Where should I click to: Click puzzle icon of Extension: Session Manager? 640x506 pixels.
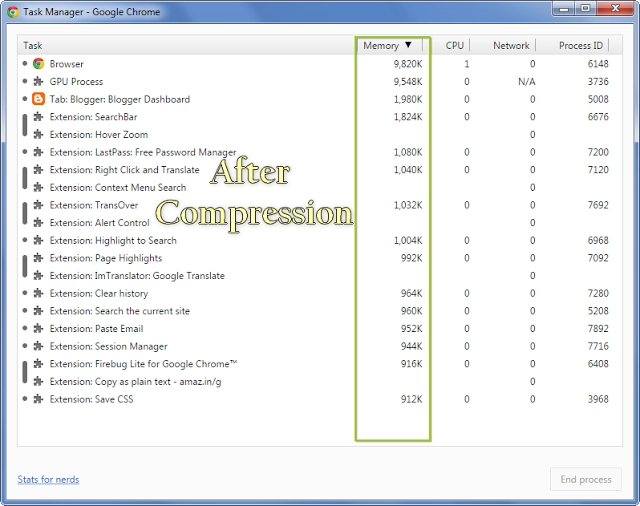tap(38, 346)
